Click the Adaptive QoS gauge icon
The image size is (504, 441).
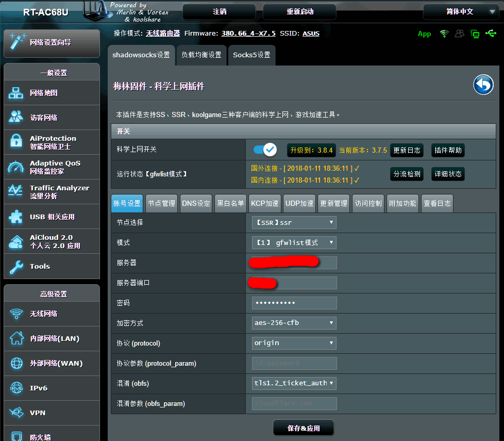[16, 167]
